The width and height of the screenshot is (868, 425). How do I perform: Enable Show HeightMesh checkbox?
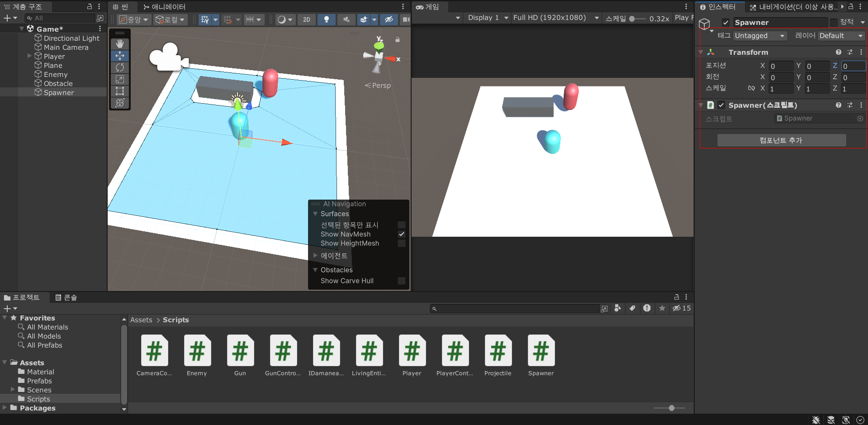click(401, 244)
